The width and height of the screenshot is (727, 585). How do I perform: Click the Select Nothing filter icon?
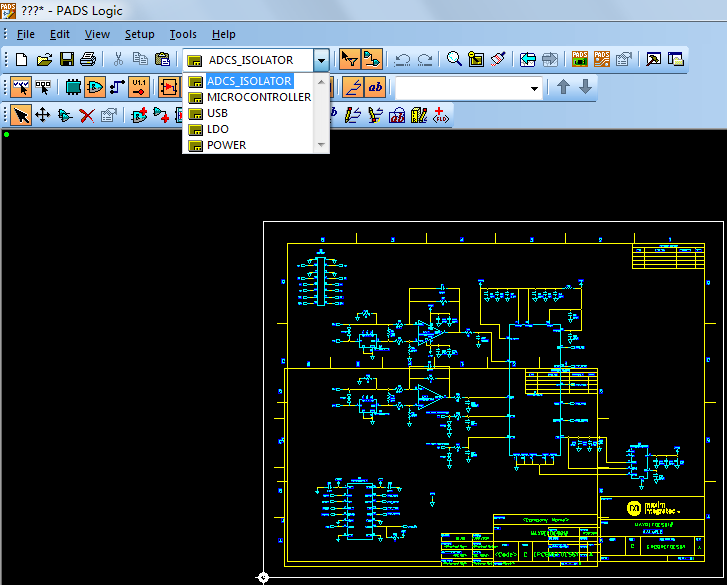43,87
